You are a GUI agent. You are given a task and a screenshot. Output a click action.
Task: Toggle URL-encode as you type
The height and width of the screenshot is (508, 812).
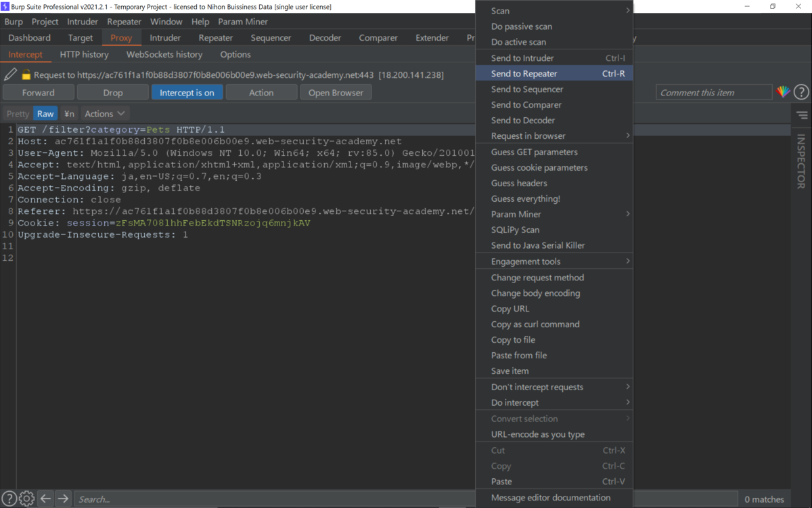[x=554, y=434]
